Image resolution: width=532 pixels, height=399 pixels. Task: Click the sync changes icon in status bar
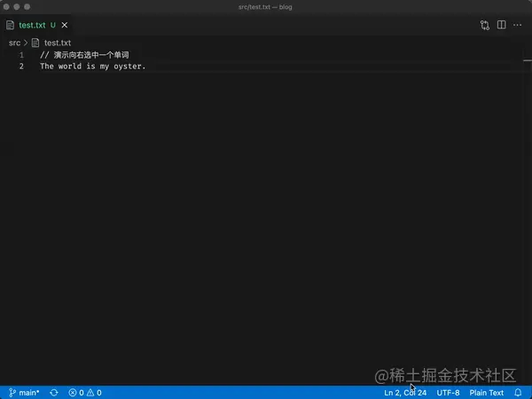tap(54, 392)
